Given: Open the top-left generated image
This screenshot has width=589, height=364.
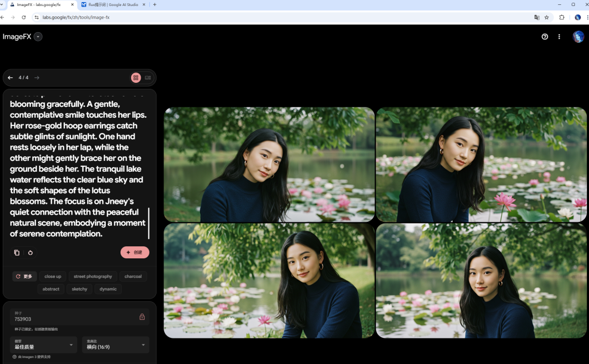Looking at the screenshot, I should pos(269,165).
